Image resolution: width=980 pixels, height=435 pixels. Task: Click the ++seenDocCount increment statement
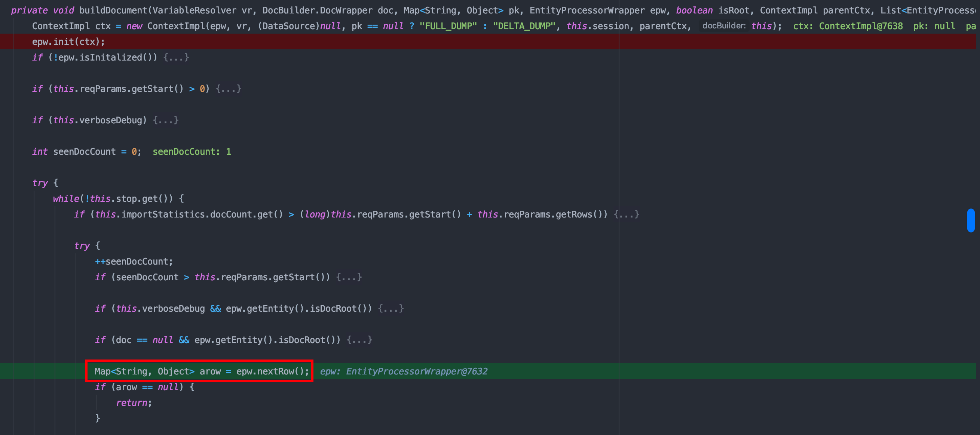(134, 262)
